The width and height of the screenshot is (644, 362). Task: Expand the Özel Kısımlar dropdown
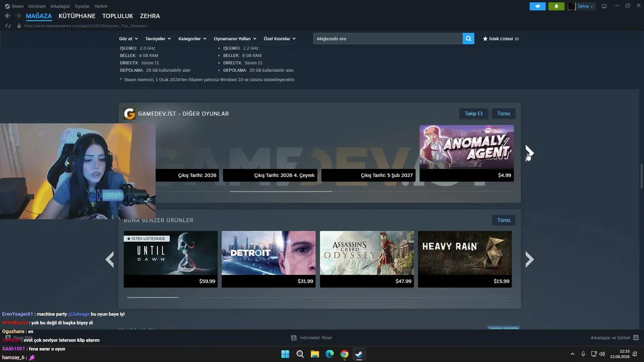pyautogui.click(x=280, y=39)
